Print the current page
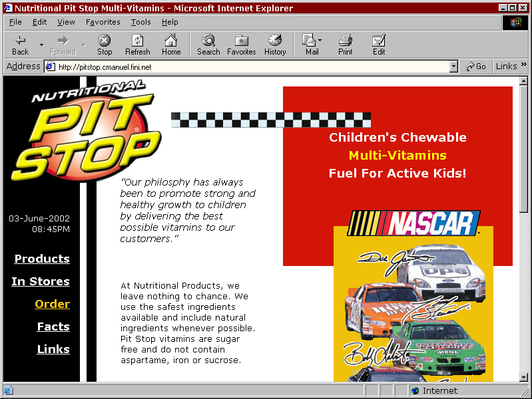Viewport: 532px width, 399px height. tap(345, 45)
